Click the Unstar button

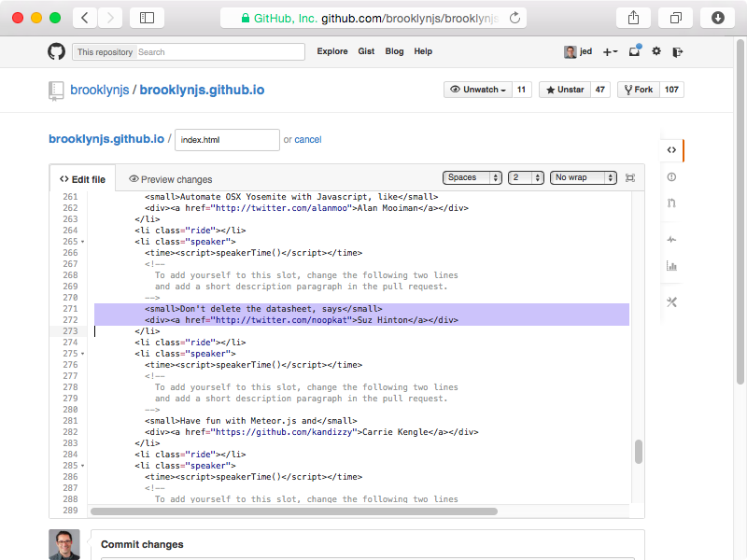click(x=565, y=90)
